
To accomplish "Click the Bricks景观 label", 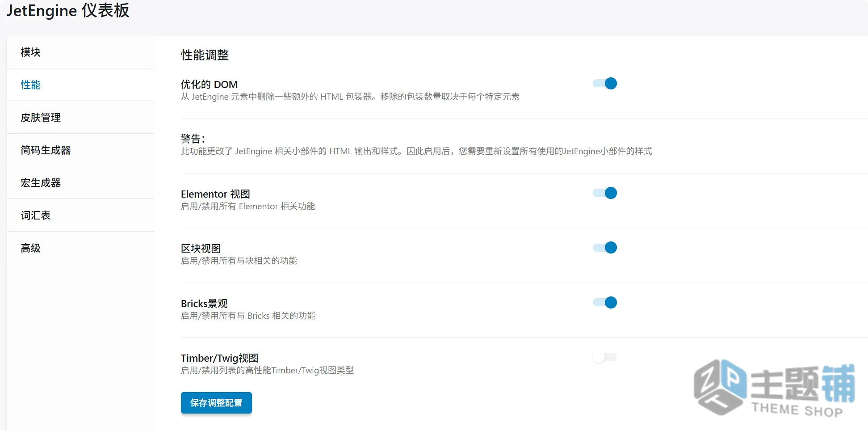I will [204, 304].
